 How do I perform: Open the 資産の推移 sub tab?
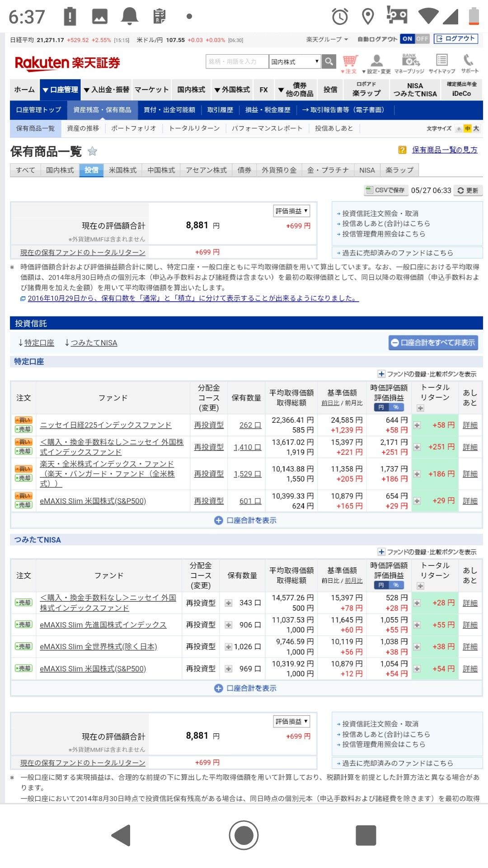pos(83,128)
